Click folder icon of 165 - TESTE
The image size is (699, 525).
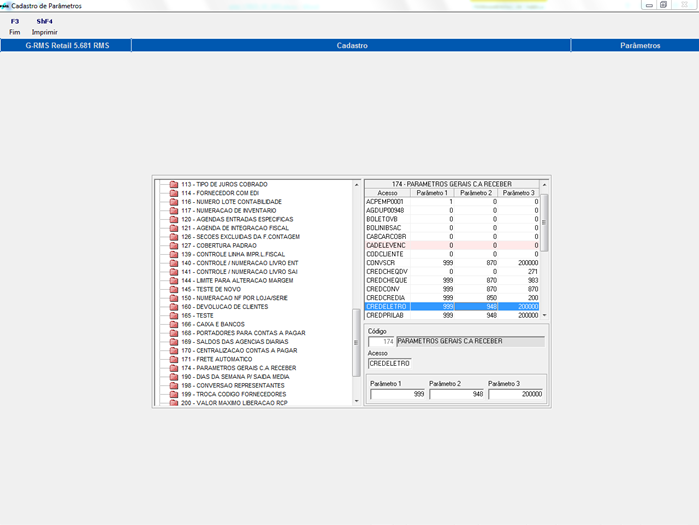[174, 316]
